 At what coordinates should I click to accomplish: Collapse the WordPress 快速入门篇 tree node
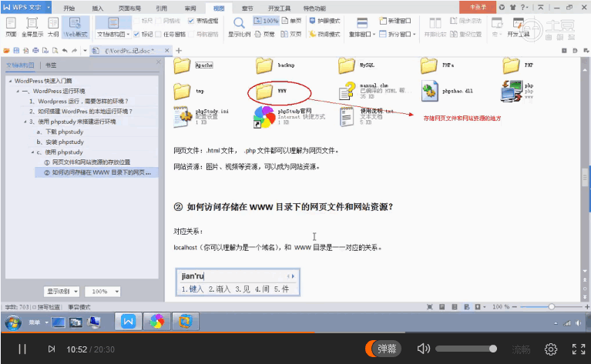click(10, 81)
